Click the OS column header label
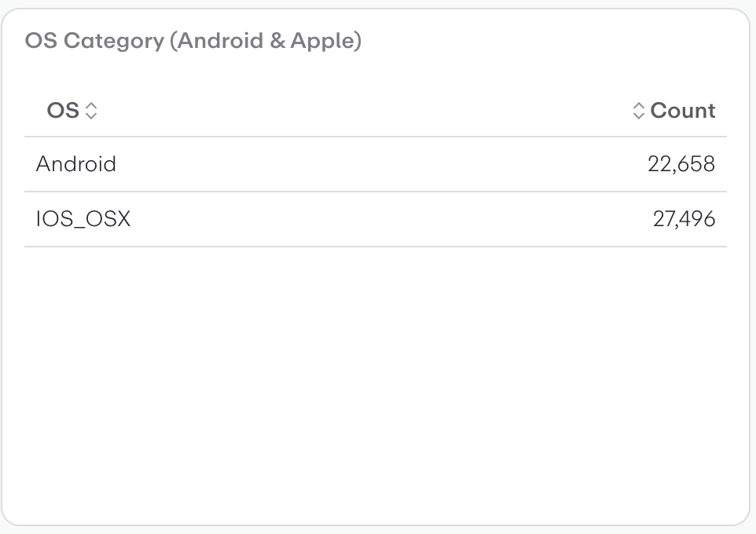 [x=64, y=111]
